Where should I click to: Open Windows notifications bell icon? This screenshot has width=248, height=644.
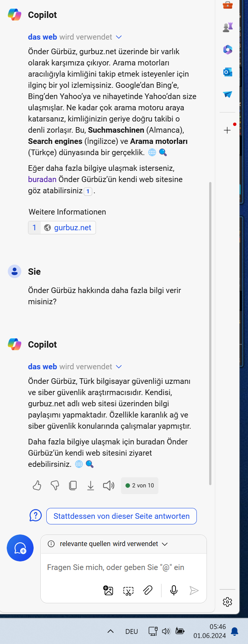(235, 631)
